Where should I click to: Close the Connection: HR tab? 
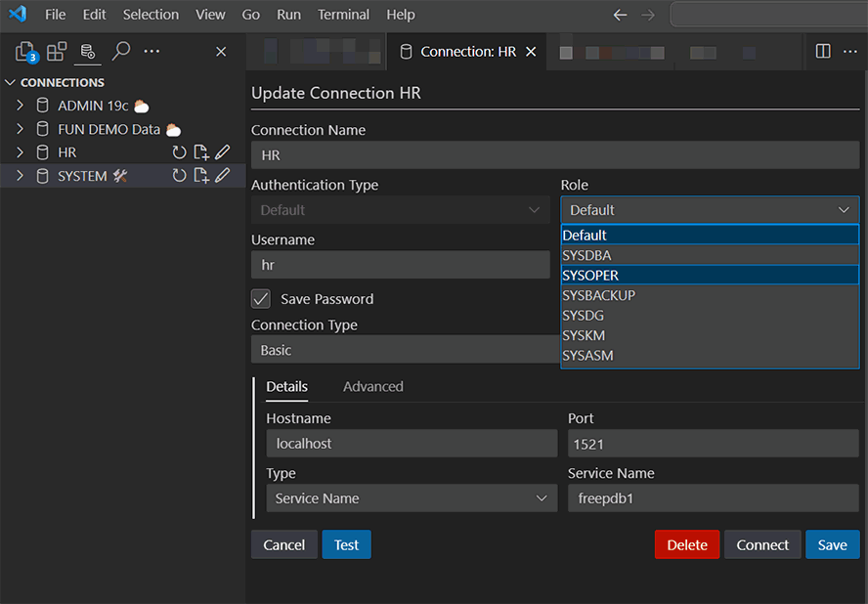(x=532, y=52)
